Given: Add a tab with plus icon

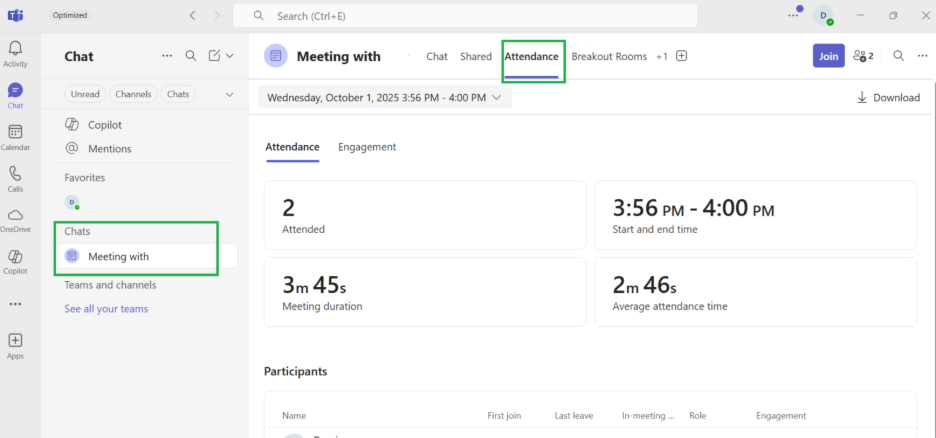Looking at the screenshot, I should (682, 56).
